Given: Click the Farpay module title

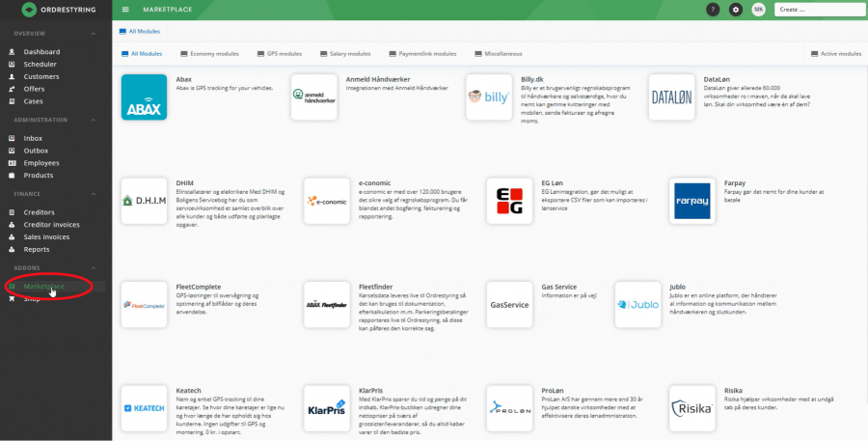Looking at the screenshot, I should point(735,183).
